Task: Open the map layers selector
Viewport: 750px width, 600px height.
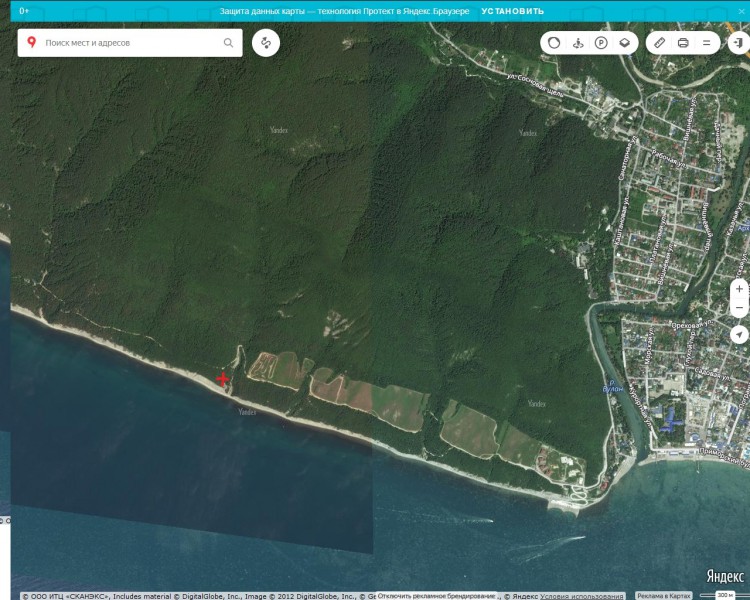Action: pos(624,43)
